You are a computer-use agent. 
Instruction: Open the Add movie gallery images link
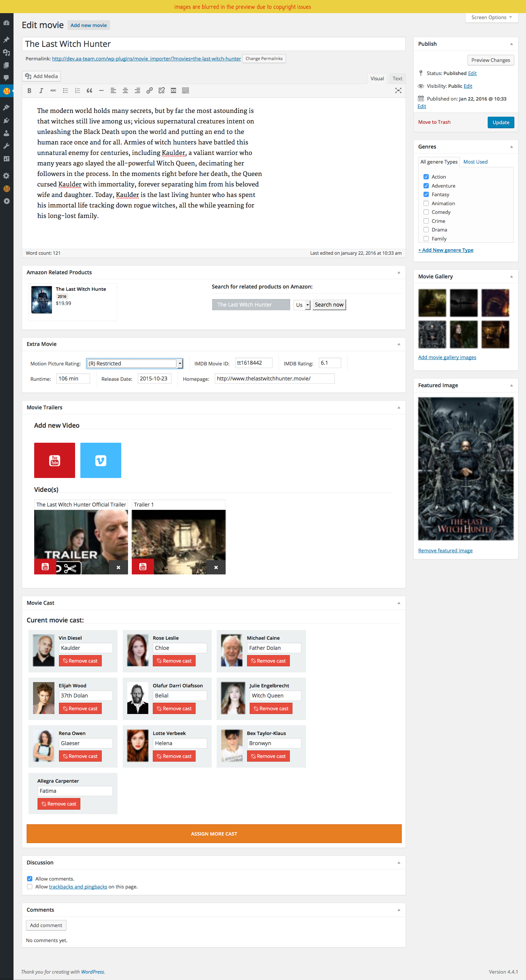tap(447, 357)
